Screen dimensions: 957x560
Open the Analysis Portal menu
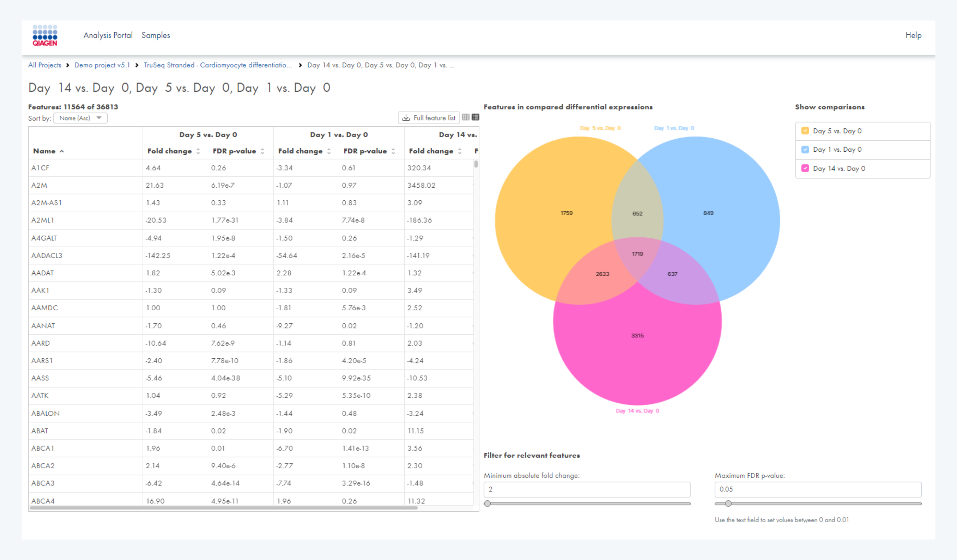point(108,35)
